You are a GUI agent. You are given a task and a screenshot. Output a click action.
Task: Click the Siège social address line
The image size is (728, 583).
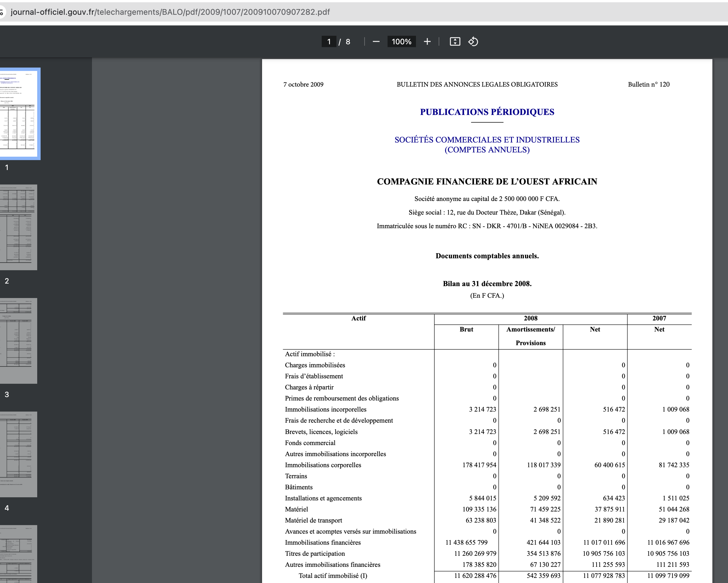(487, 212)
